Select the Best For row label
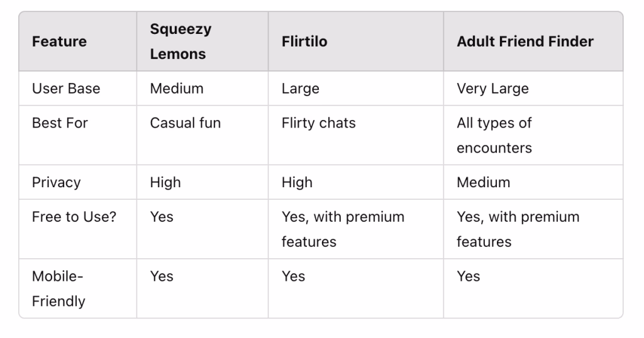The height and width of the screenshot is (338, 644). (x=60, y=123)
